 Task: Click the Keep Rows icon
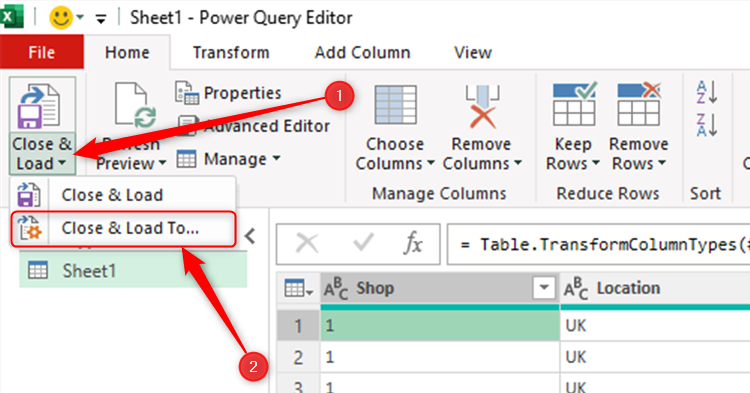574,104
